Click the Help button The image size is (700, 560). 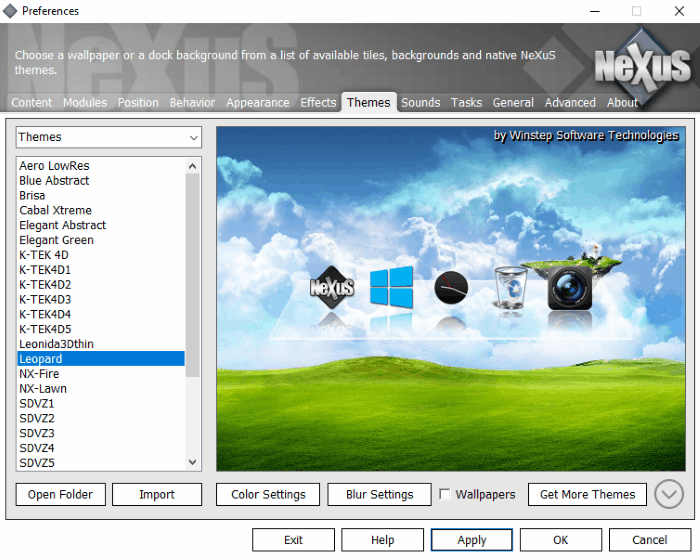pyautogui.click(x=383, y=540)
